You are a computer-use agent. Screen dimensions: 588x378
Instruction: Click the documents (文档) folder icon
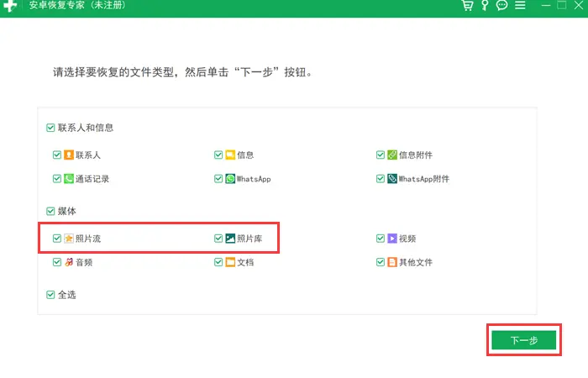[230, 262]
